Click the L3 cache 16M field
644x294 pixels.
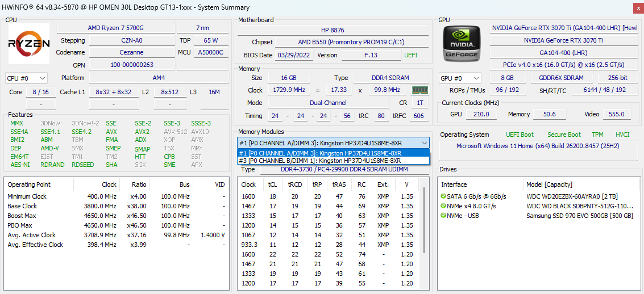tap(214, 98)
